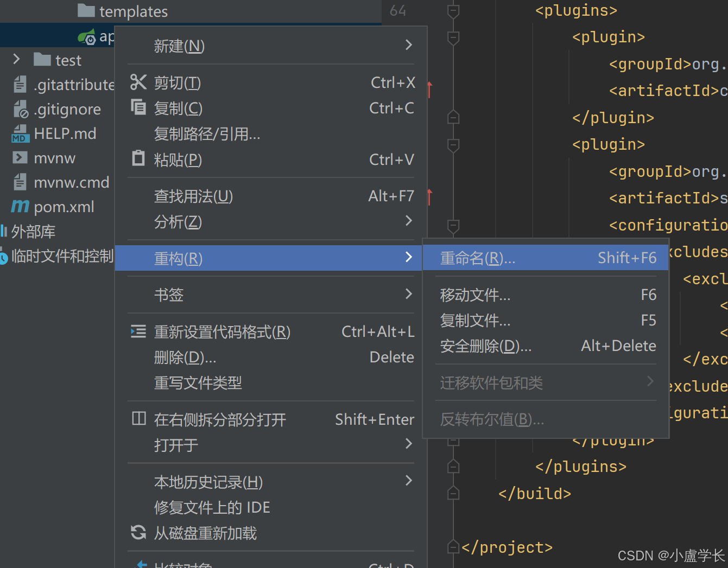Viewport: 728px width, 568px height.
Task: Expand the 分析(Z) submenu
Action: 409,221
